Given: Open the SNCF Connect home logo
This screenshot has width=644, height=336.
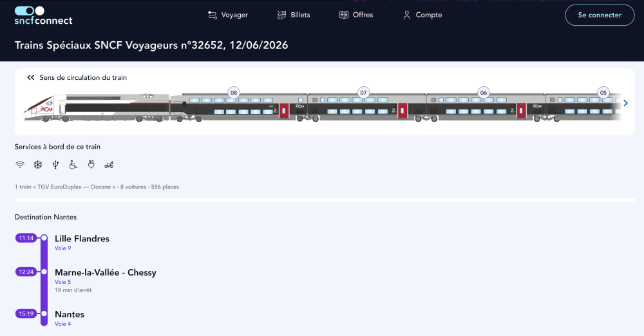Looking at the screenshot, I should [43, 15].
